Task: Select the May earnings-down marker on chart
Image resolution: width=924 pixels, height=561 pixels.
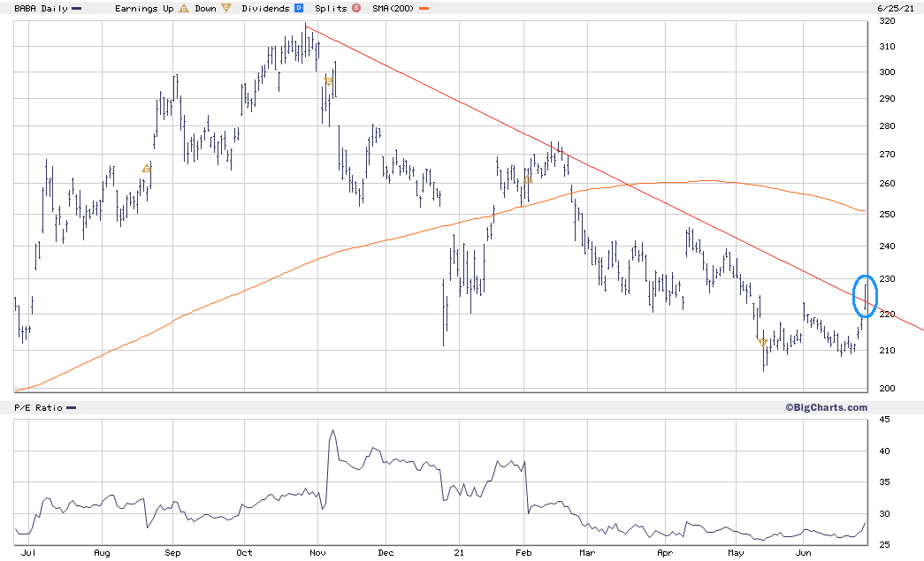Action: pos(762,343)
